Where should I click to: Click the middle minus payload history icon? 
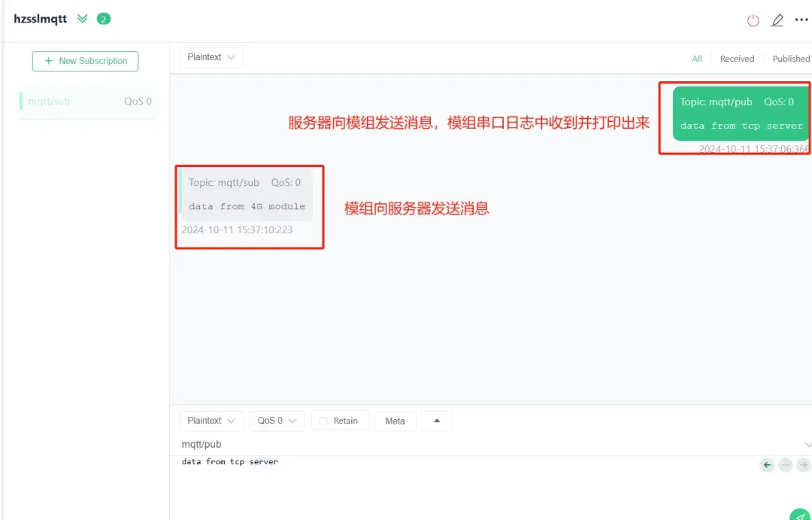(x=785, y=465)
